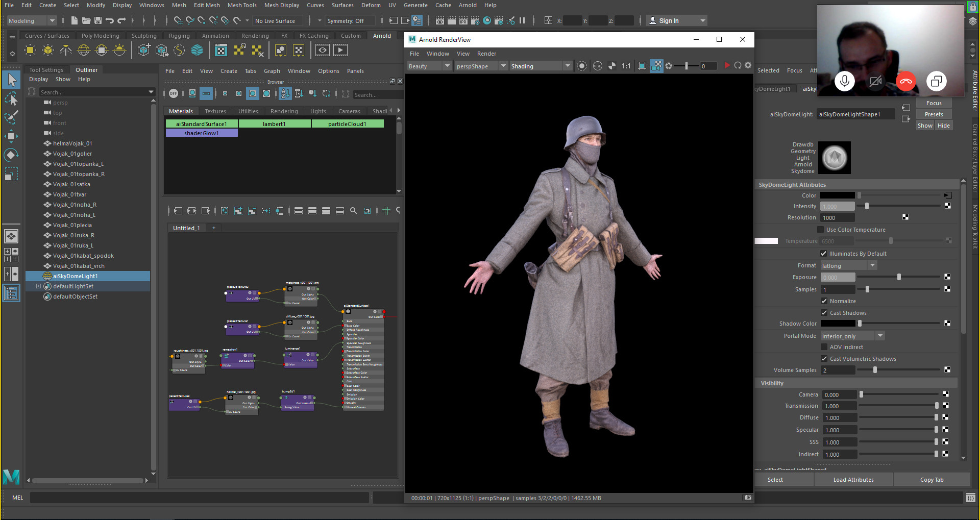
Task: Mute microphone in video call overlay
Action: 844,81
